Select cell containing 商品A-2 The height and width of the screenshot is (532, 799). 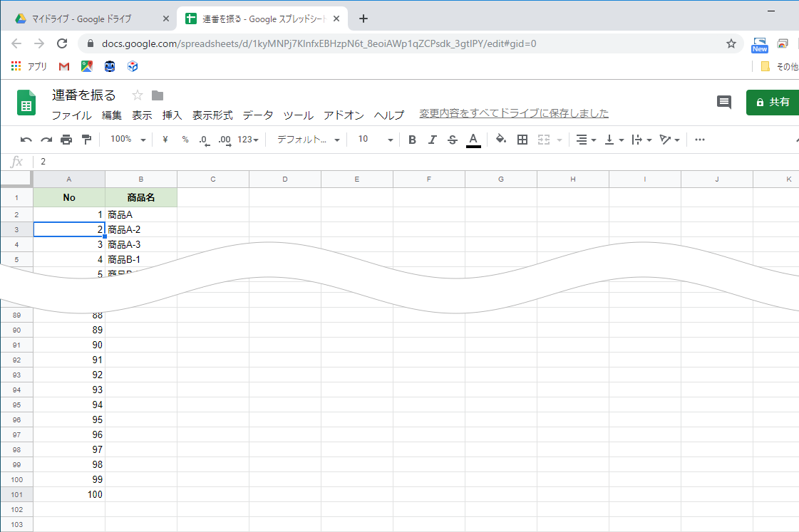pyautogui.click(x=141, y=229)
